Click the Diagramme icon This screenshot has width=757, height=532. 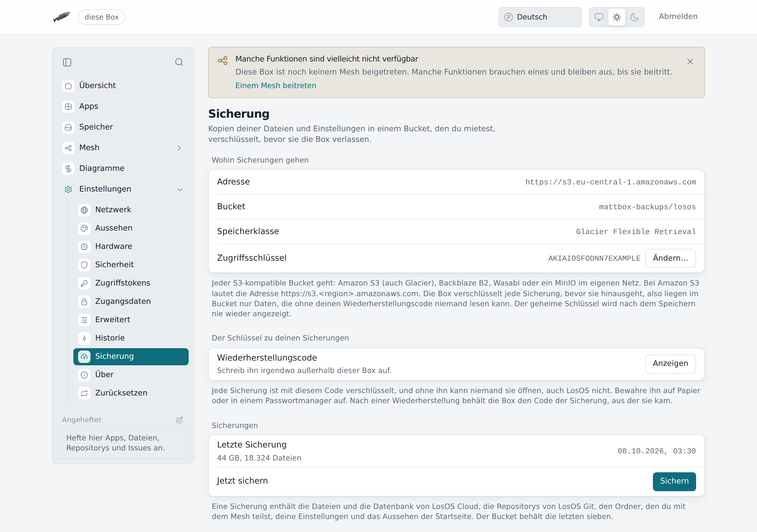(x=68, y=169)
